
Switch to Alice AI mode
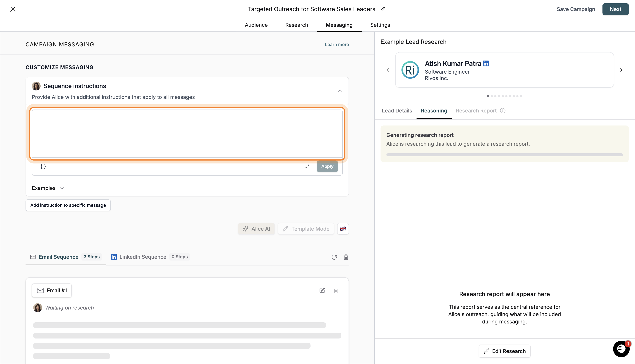point(256,229)
